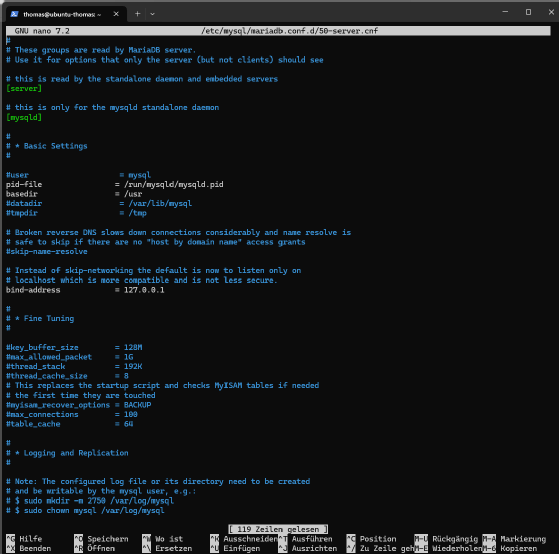Place cursor on the [server] group line
Screen dimensions: 559x554
pyautogui.click(x=24, y=88)
